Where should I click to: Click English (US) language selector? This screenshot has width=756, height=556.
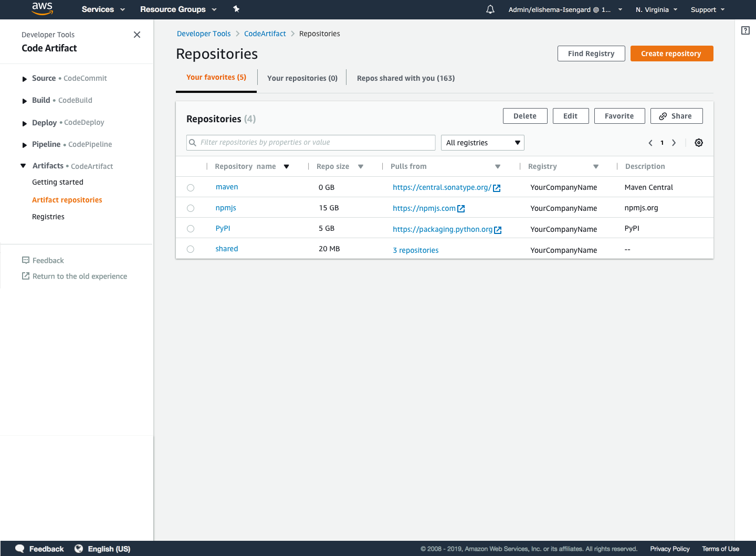109,549
